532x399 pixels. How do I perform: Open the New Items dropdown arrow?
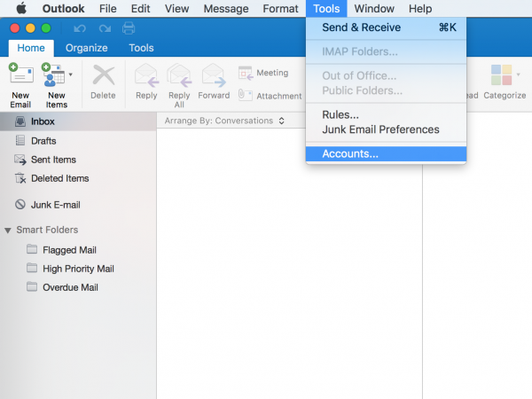(71, 74)
